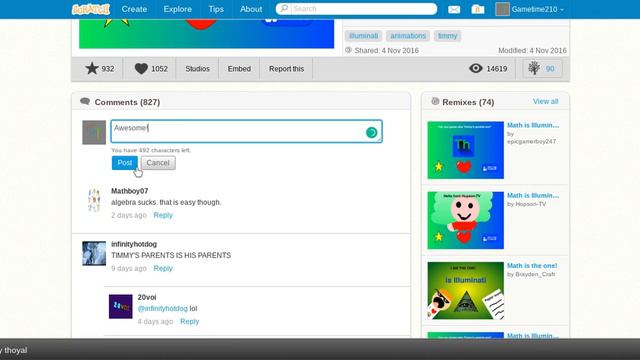The height and width of the screenshot is (360, 640).
Task: Click infinityhotdog avatar
Action: click(94, 253)
